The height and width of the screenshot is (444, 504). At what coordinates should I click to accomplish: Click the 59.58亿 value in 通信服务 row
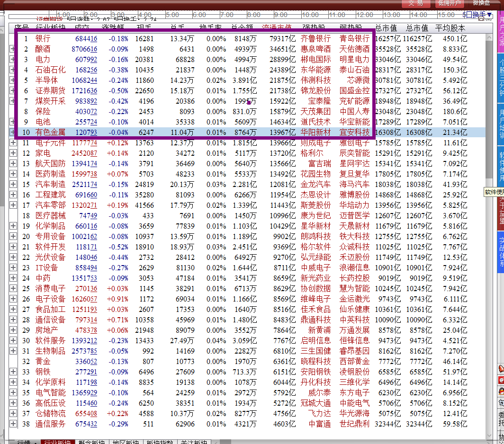(x=455, y=424)
